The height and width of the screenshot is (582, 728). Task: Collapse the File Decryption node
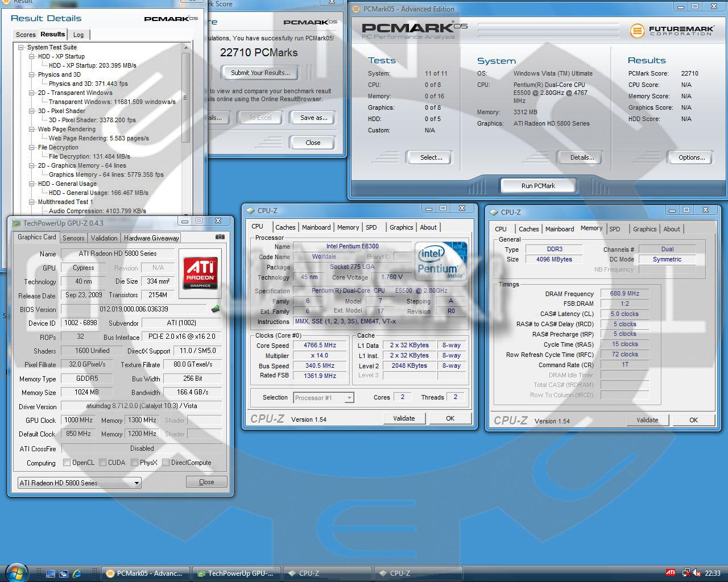click(x=32, y=147)
